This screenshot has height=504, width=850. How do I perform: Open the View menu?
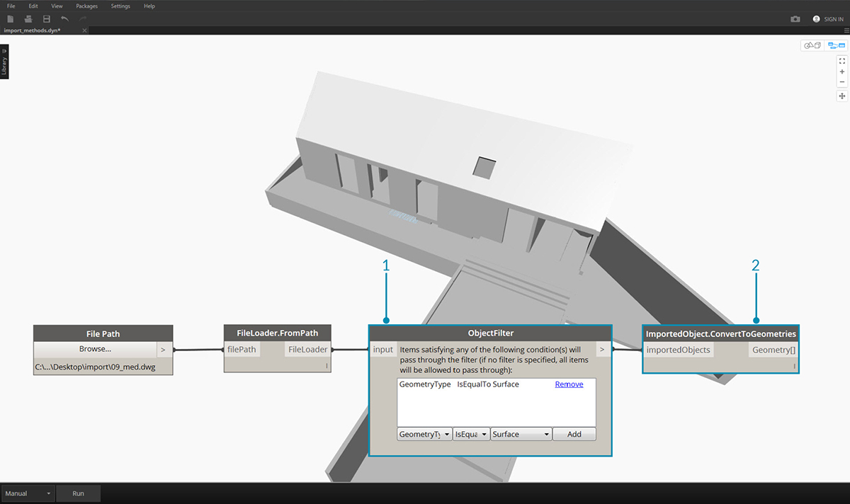point(57,6)
